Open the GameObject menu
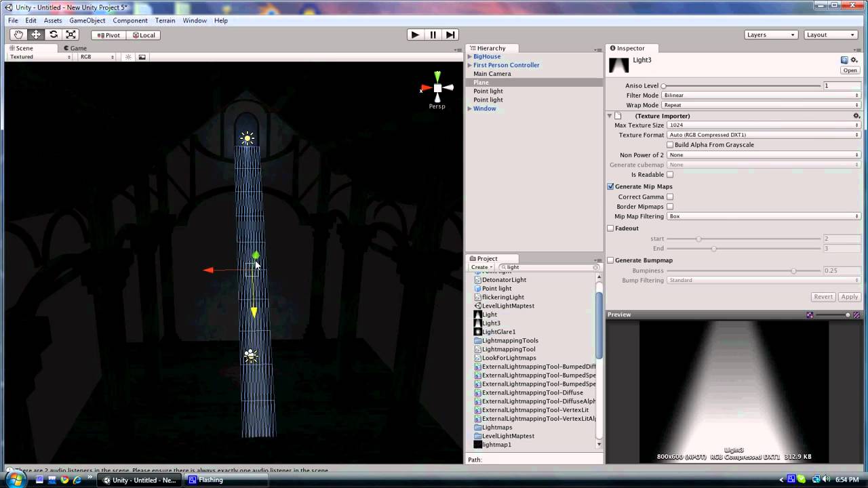The width and height of the screenshot is (868, 488). [87, 20]
